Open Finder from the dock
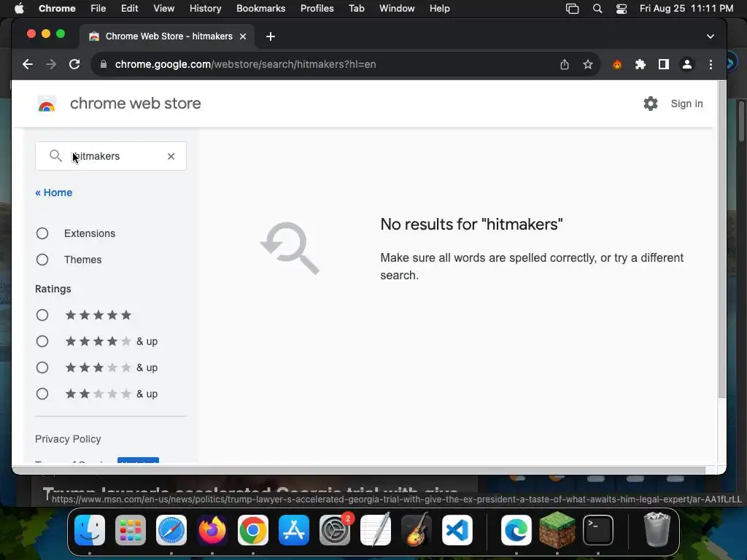The width and height of the screenshot is (747, 560). tap(90, 530)
